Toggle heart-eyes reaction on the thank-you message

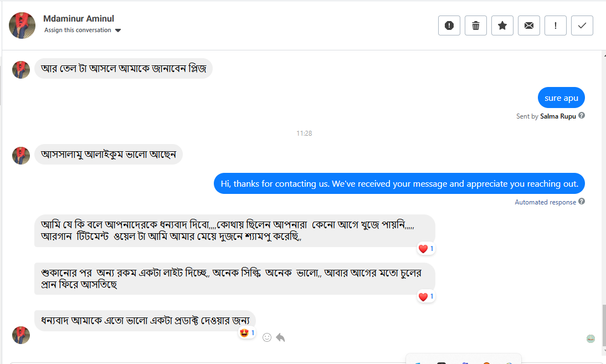pos(246,333)
